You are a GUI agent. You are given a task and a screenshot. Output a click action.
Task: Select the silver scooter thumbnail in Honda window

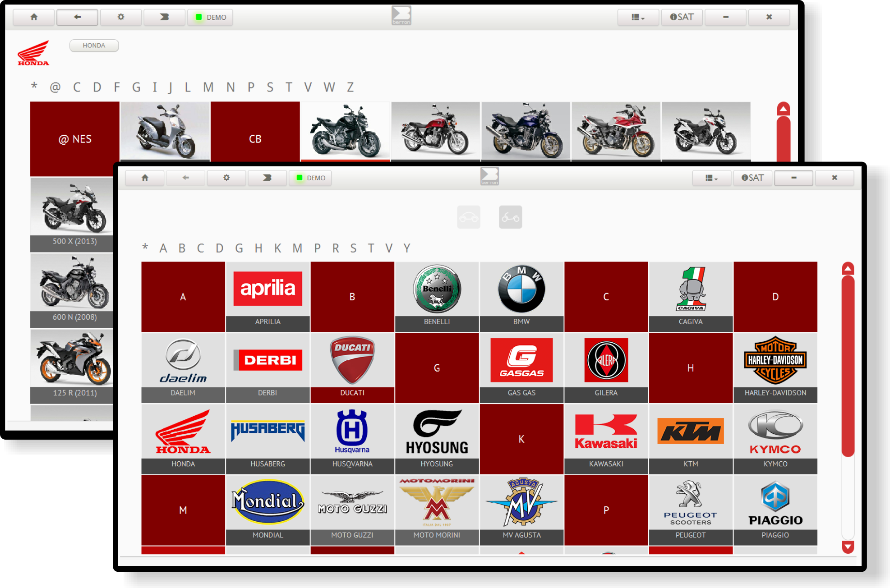[x=165, y=131]
